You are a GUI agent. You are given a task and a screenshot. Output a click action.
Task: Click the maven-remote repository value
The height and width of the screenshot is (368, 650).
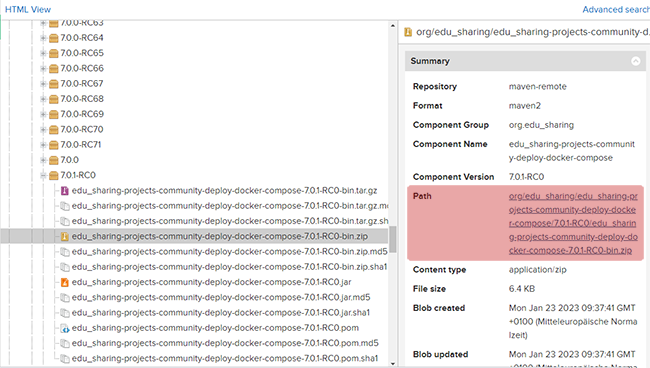537,87
